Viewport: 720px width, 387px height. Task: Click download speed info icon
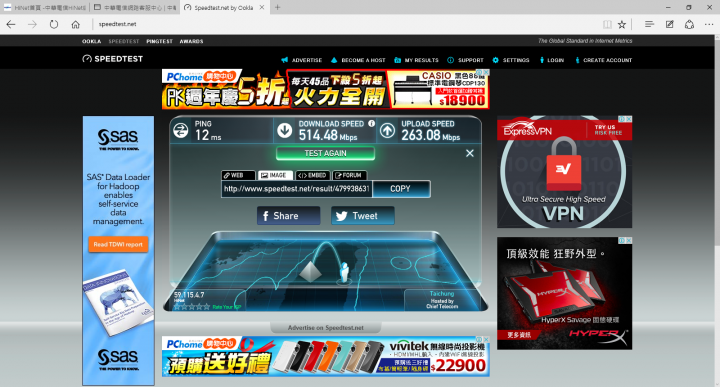[371, 123]
